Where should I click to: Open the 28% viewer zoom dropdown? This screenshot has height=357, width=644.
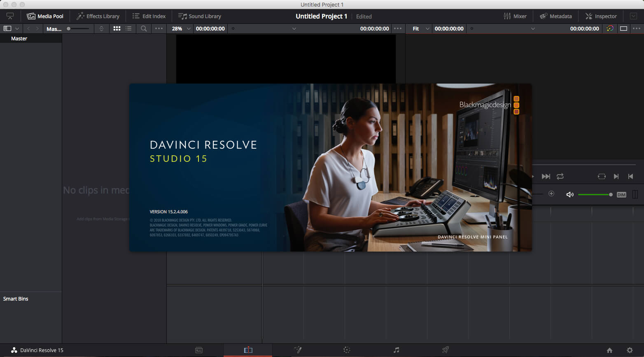tap(181, 29)
